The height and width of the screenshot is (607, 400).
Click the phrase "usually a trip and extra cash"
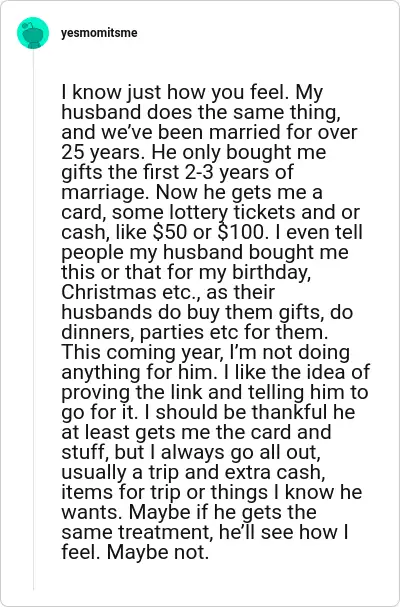[x=191, y=473]
